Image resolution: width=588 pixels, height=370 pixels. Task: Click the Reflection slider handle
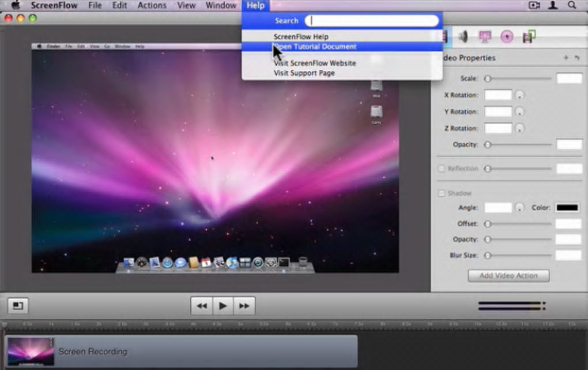click(488, 169)
